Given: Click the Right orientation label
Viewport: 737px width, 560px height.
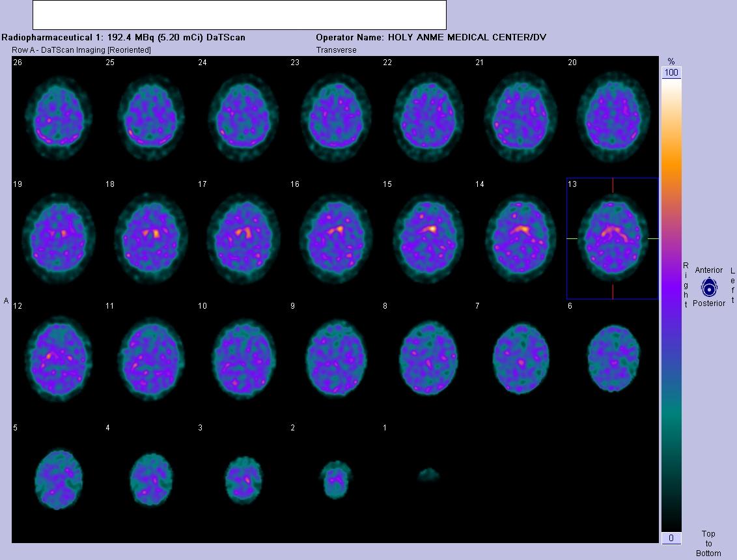Looking at the screenshot, I should (x=685, y=285).
